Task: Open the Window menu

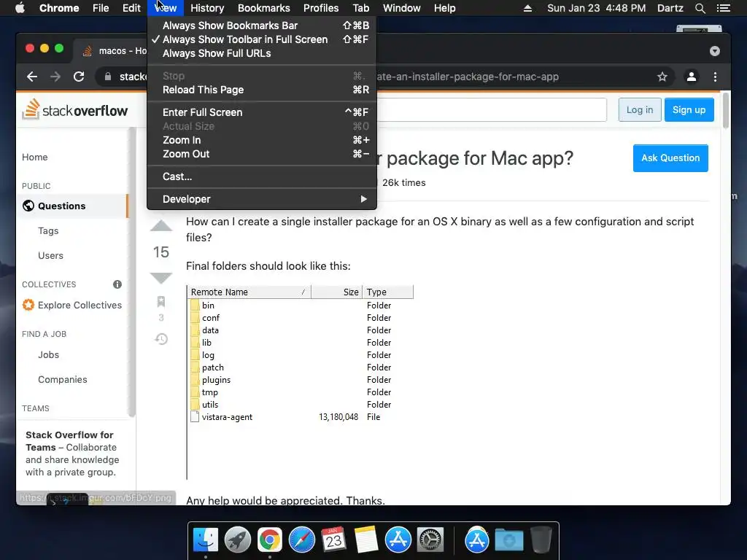Action: 402,8
